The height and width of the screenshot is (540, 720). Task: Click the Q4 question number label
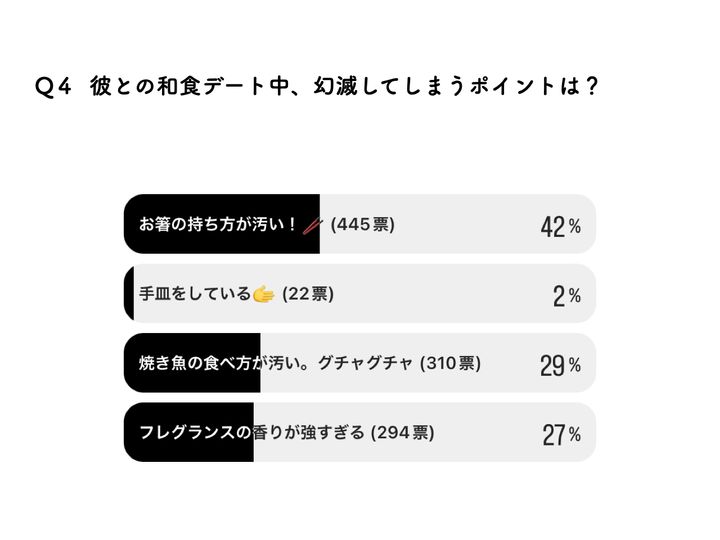click(x=53, y=87)
